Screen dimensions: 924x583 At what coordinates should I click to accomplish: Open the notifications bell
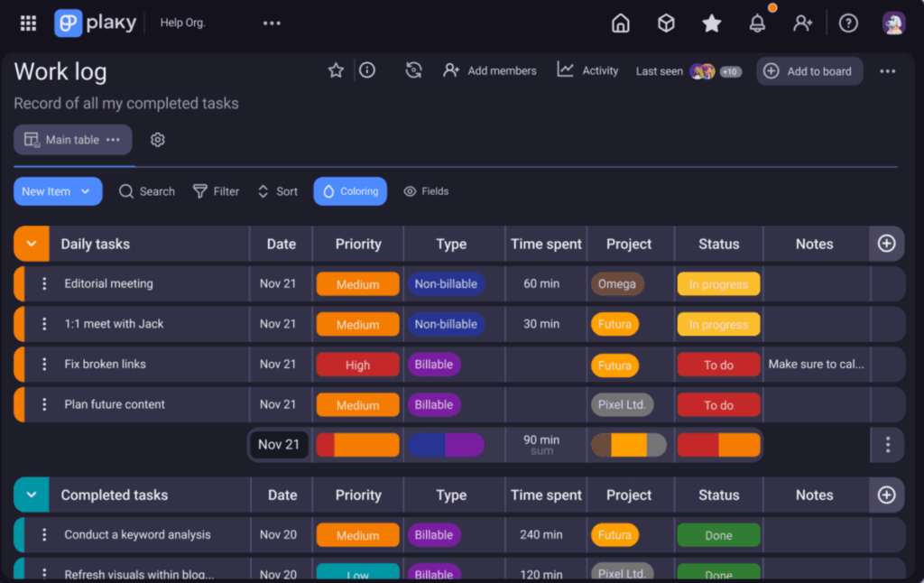coord(758,24)
